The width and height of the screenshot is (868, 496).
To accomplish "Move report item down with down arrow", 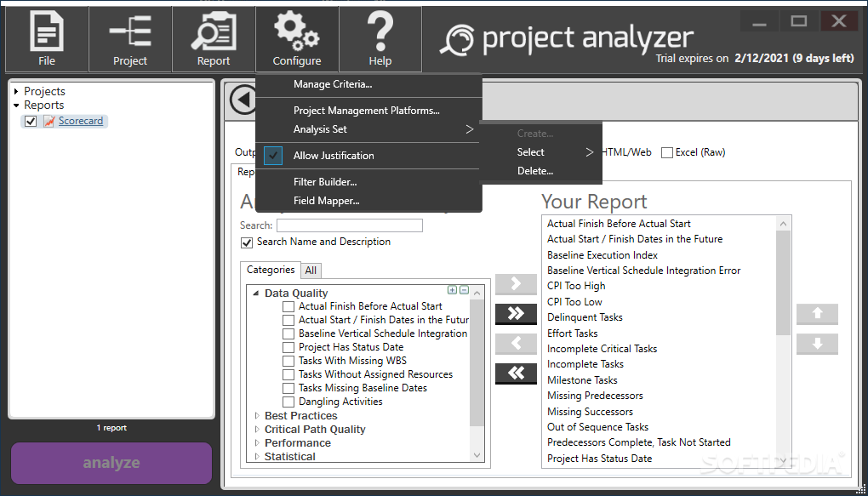I will point(817,344).
